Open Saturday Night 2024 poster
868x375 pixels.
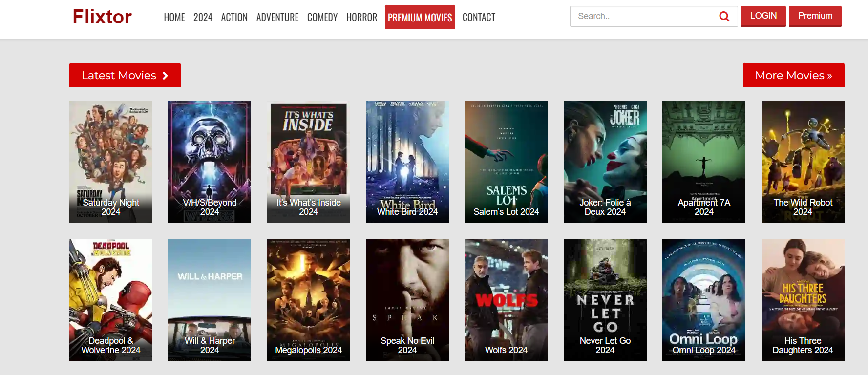pos(111,162)
